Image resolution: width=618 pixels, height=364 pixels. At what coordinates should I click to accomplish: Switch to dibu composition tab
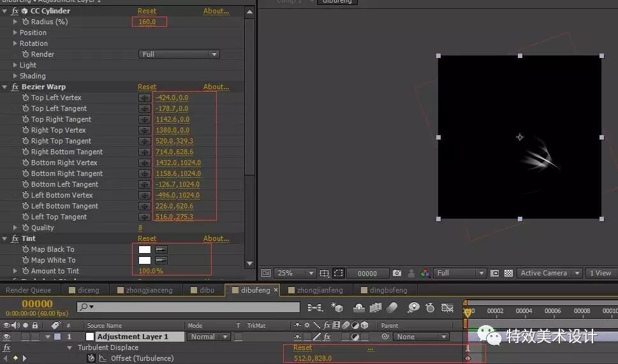click(202, 290)
